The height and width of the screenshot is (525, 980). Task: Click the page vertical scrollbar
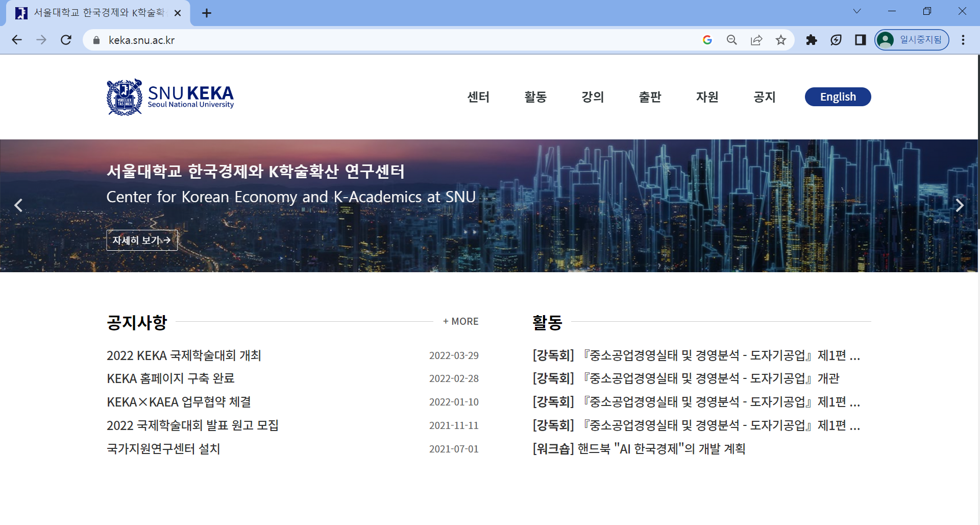[x=978, y=143]
